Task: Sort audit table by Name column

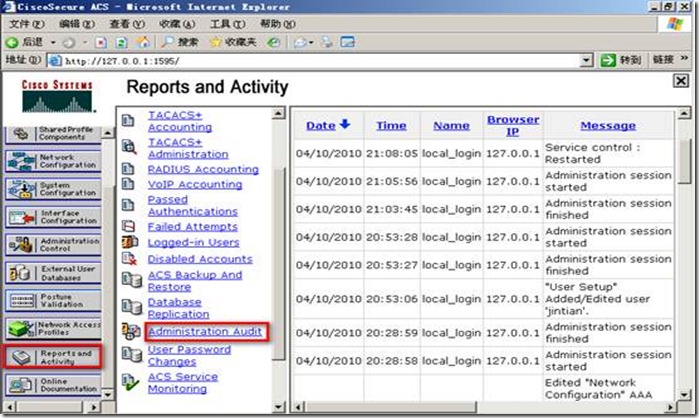Action: point(451,126)
